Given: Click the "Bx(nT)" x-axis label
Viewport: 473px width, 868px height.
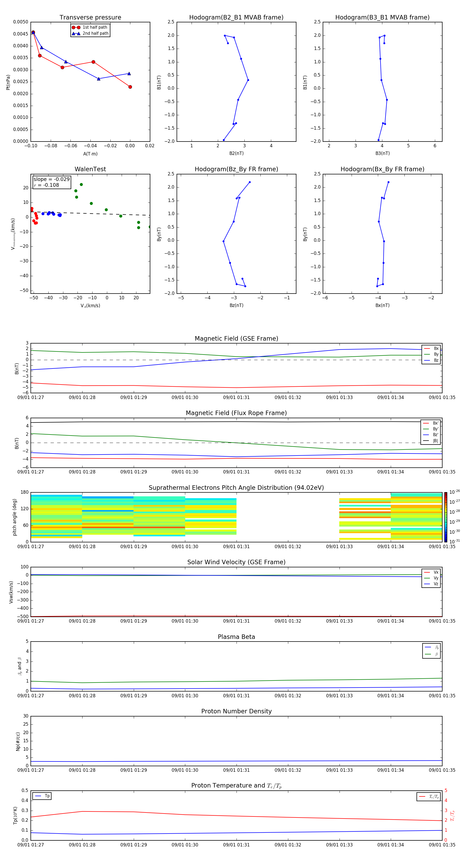Looking at the screenshot, I should (382, 306).
